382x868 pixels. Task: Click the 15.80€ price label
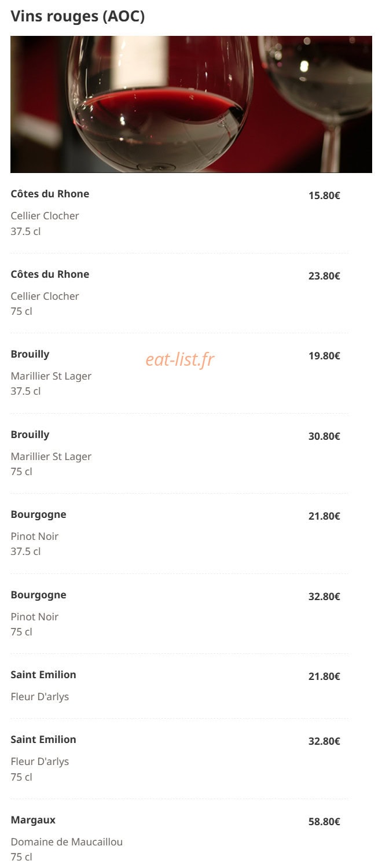324,196
